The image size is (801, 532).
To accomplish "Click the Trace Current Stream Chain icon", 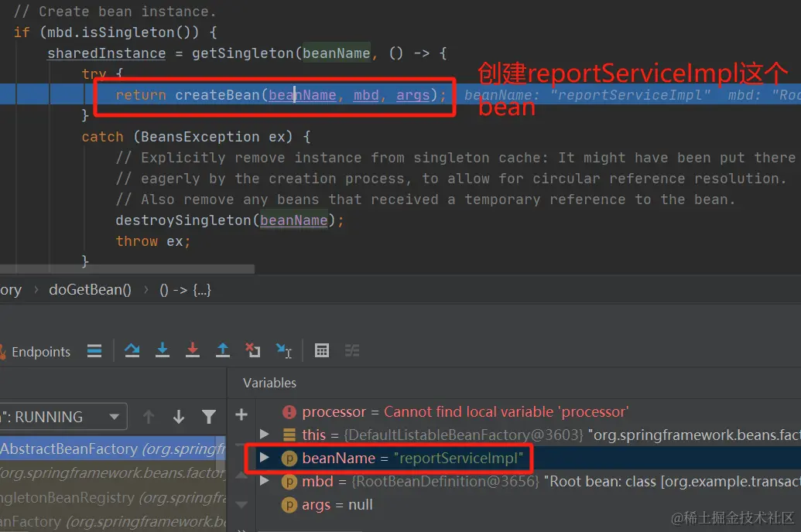I will tap(352, 350).
